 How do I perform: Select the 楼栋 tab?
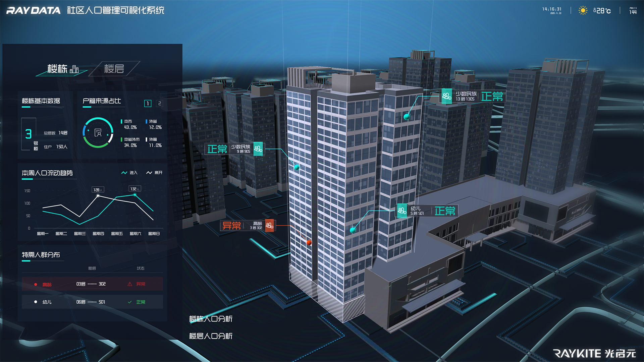(62, 69)
